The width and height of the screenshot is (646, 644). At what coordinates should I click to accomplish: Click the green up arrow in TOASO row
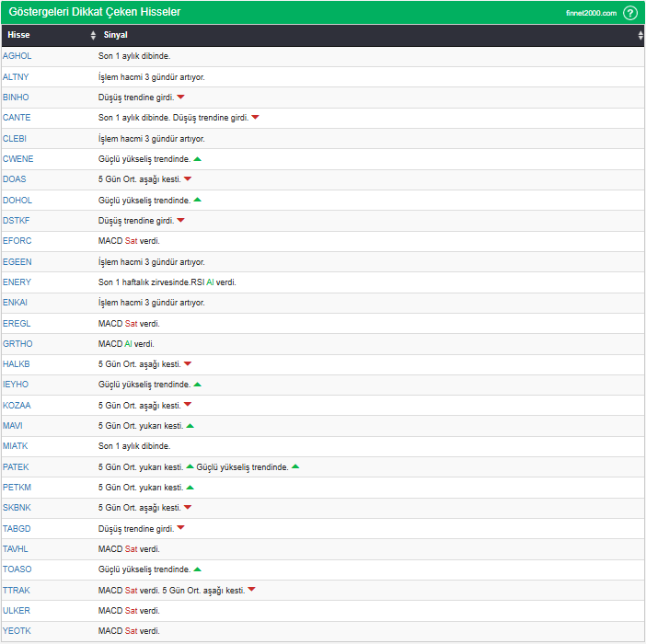198,569
